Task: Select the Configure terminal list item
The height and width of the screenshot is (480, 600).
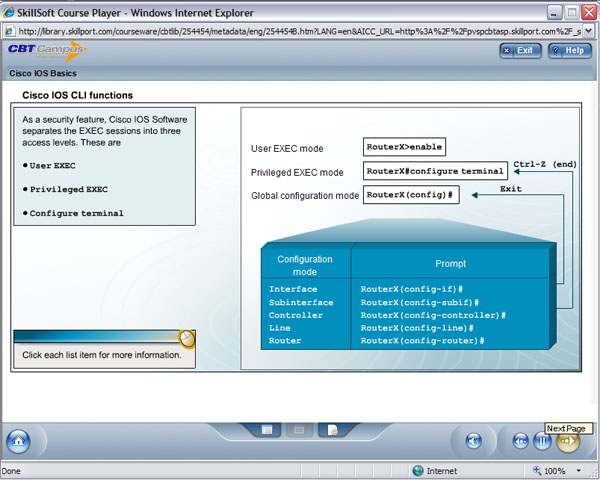Action: coord(77,213)
